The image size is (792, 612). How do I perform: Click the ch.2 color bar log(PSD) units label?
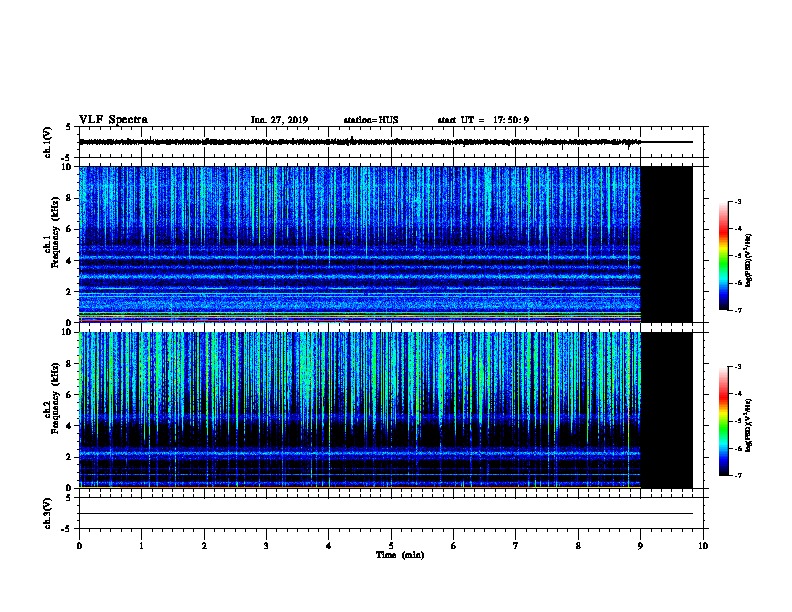pyautogui.click(x=749, y=425)
